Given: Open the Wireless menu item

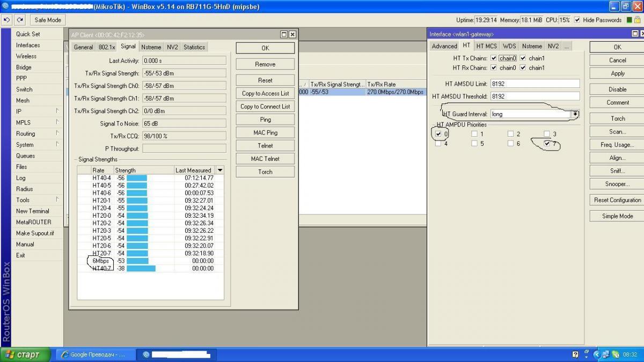Looking at the screenshot, I should click(x=26, y=56).
